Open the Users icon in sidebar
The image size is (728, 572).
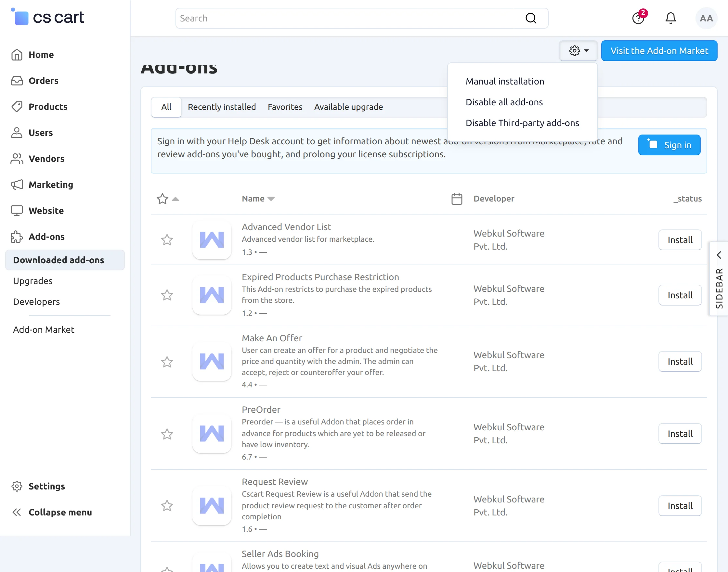(x=17, y=133)
